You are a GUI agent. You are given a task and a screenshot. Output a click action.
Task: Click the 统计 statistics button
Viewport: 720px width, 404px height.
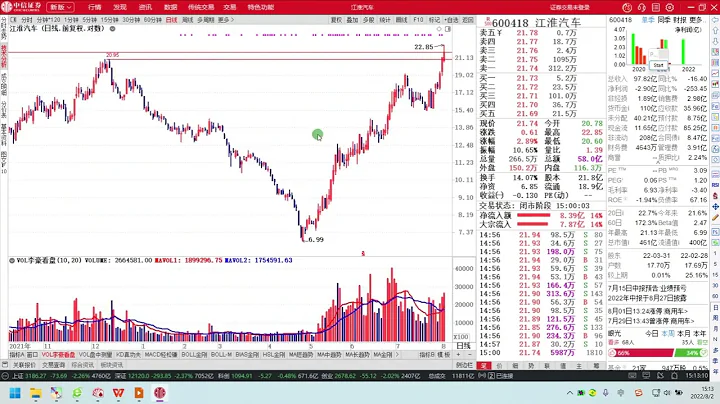pyautogui.click(x=385, y=20)
